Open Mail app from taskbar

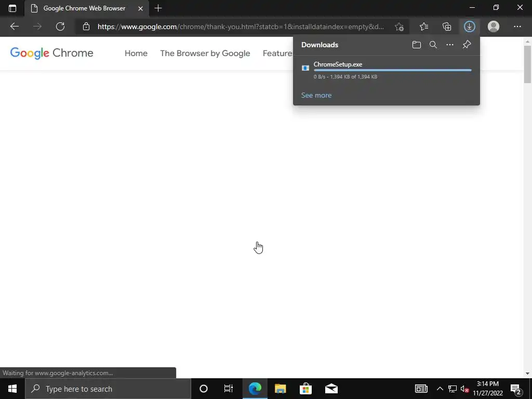click(331, 389)
